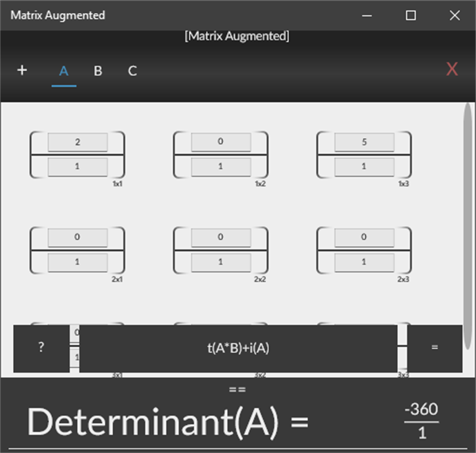Screen dimensions: 476x453
Task: Open the help panel via the ? icon
Action: (x=40, y=348)
